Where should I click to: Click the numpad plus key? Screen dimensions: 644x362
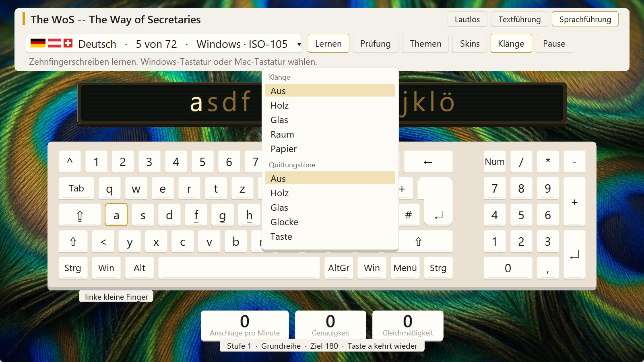pos(574,202)
